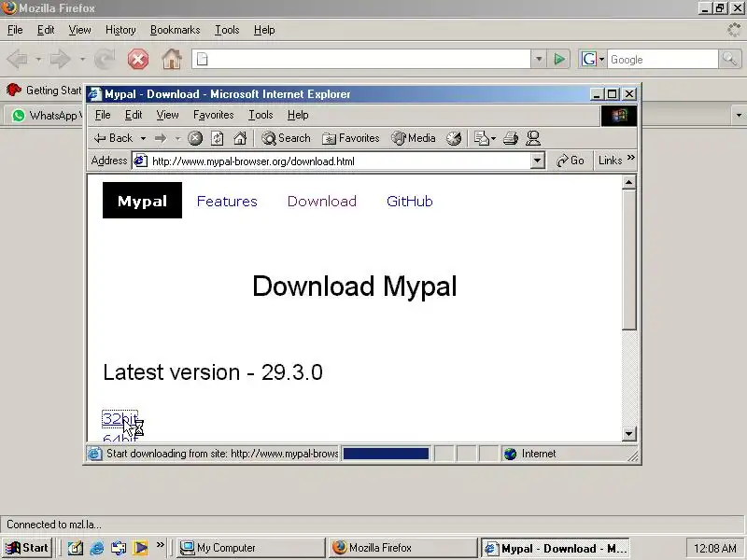747x560 pixels.
Task: Click the Firefox Google search box
Action: (662, 60)
